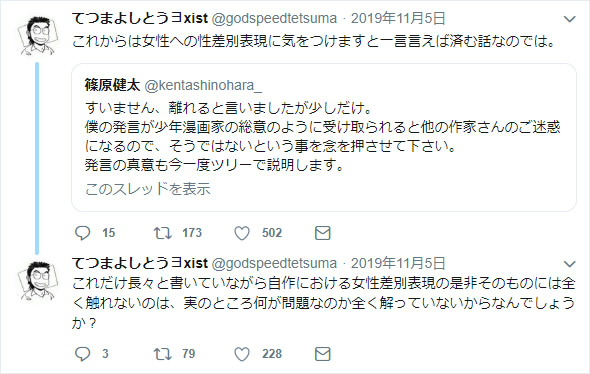
Task: Open the quoted tweet text by 篠原健太
Action: pyautogui.click(x=322, y=136)
